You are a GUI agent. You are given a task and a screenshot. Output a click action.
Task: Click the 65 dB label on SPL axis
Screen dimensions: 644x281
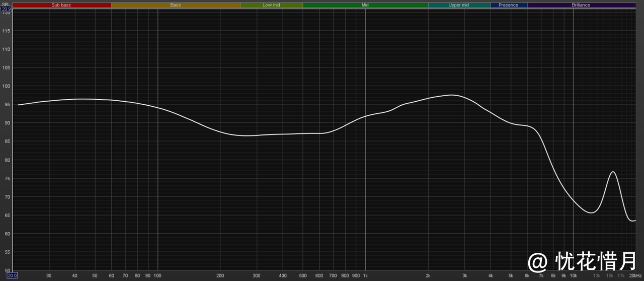(x=8, y=215)
